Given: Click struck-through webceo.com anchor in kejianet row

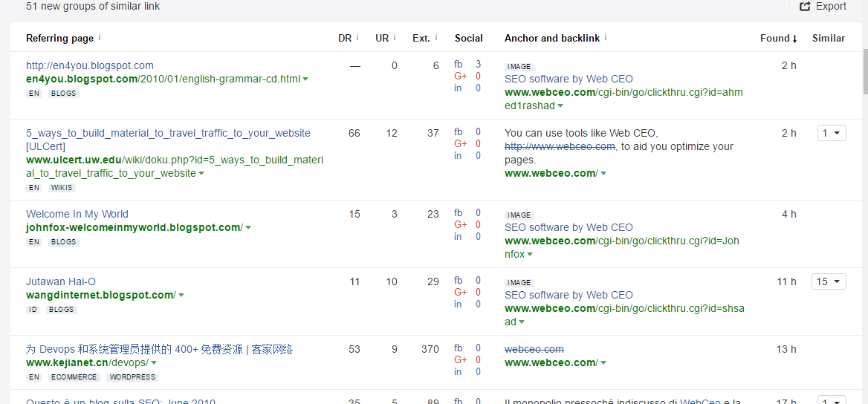Looking at the screenshot, I should [534, 349].
